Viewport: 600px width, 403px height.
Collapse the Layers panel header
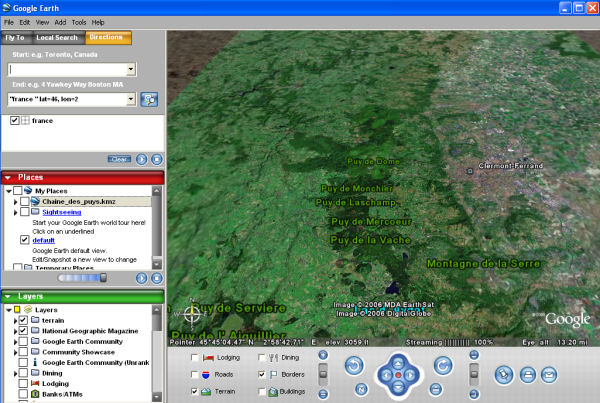pyautogui.click(x=8, y=297)
